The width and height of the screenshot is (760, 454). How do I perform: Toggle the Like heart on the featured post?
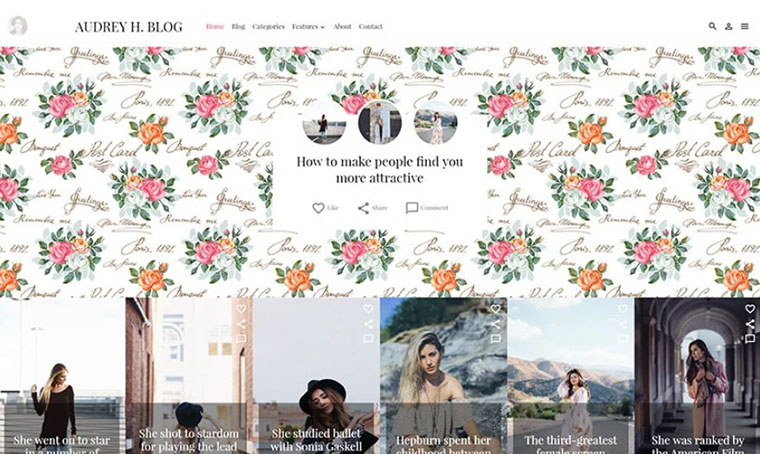click(318, 208)
